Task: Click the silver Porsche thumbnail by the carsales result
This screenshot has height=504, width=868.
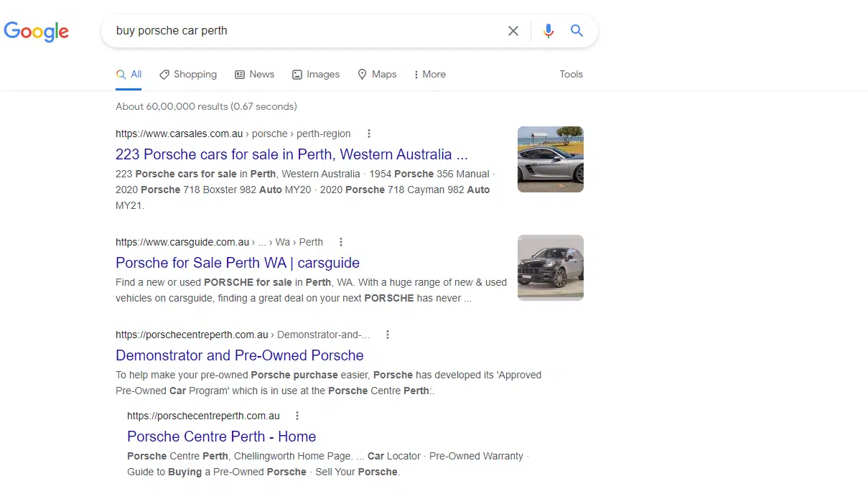Action: tap(551, 159)
